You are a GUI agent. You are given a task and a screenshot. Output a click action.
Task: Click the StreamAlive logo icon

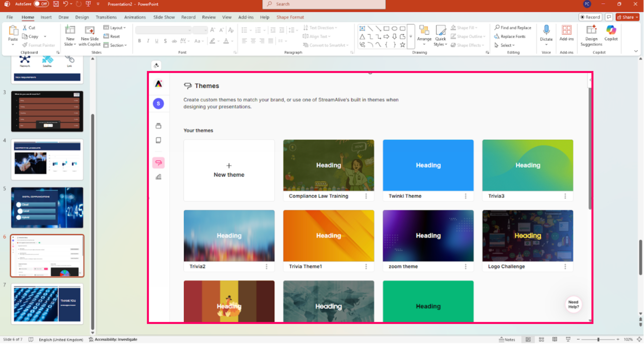(x=158, y=84)
